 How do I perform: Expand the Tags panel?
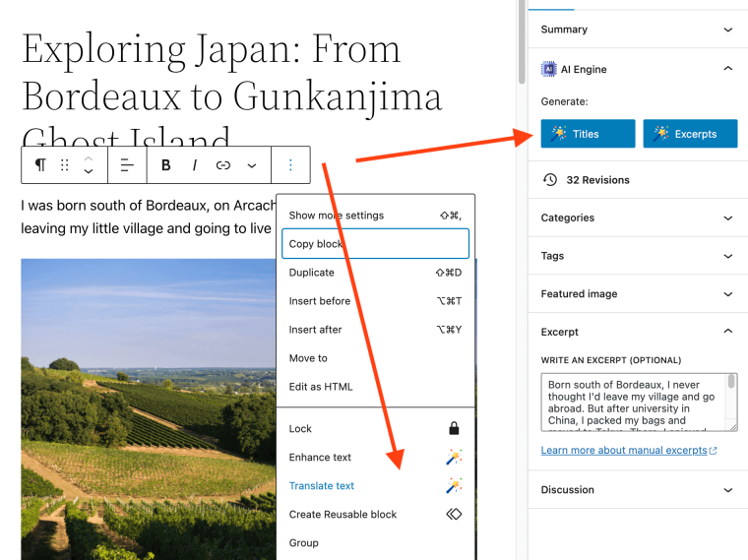point(638,256)
